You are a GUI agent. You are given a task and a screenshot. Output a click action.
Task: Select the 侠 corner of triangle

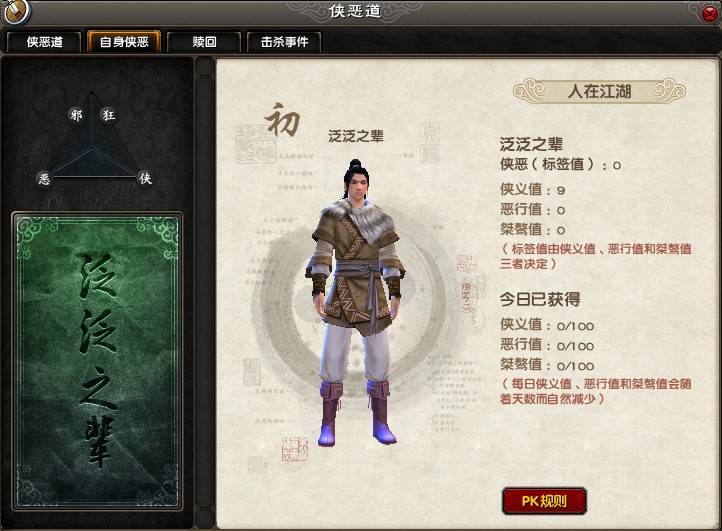click(146, 178)
